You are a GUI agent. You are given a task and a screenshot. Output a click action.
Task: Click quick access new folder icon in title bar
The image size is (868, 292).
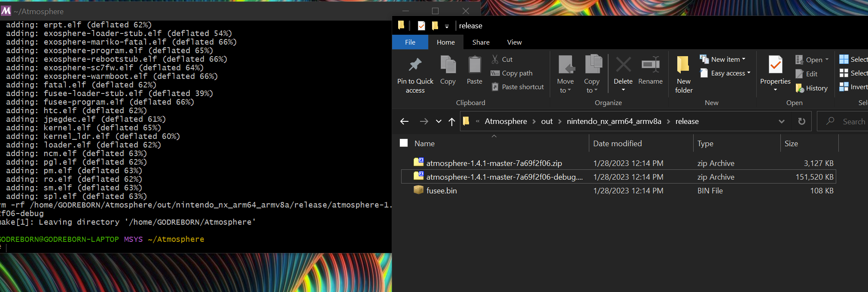pos(435,26)
